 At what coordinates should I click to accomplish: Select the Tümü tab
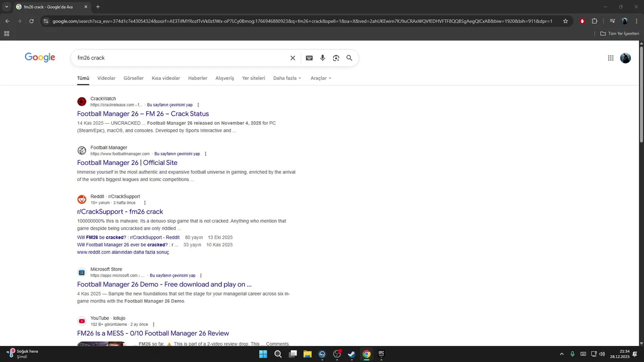[83, 78]
